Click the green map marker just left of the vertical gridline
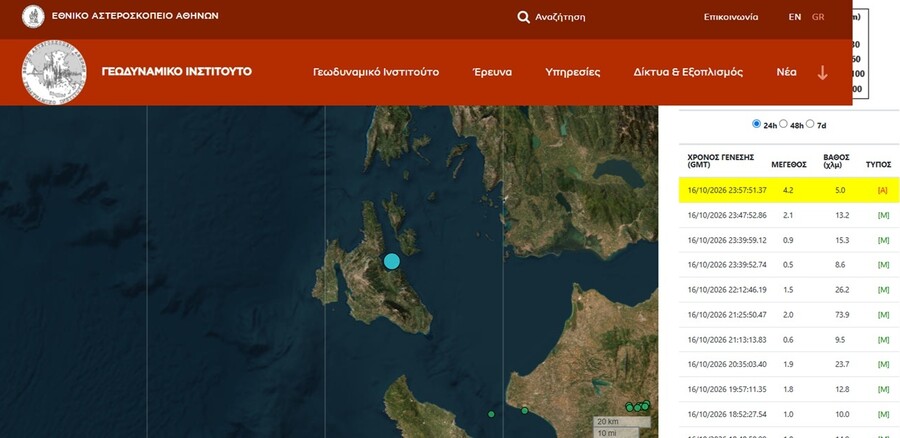The width and height of the screenshot is (900, 438). (491, 414)
